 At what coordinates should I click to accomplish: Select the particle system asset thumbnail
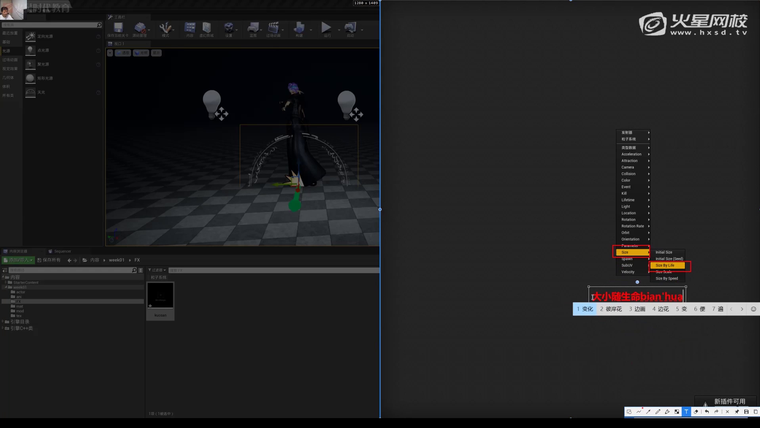pos(160,295)
